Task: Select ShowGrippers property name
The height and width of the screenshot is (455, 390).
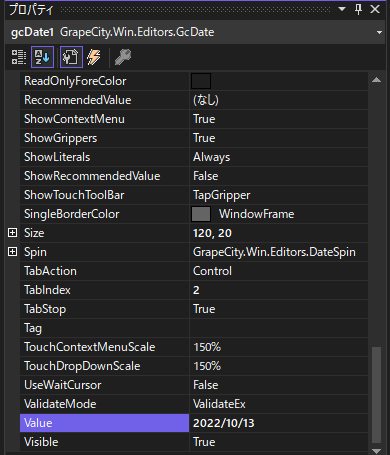Action: point(61,138)
